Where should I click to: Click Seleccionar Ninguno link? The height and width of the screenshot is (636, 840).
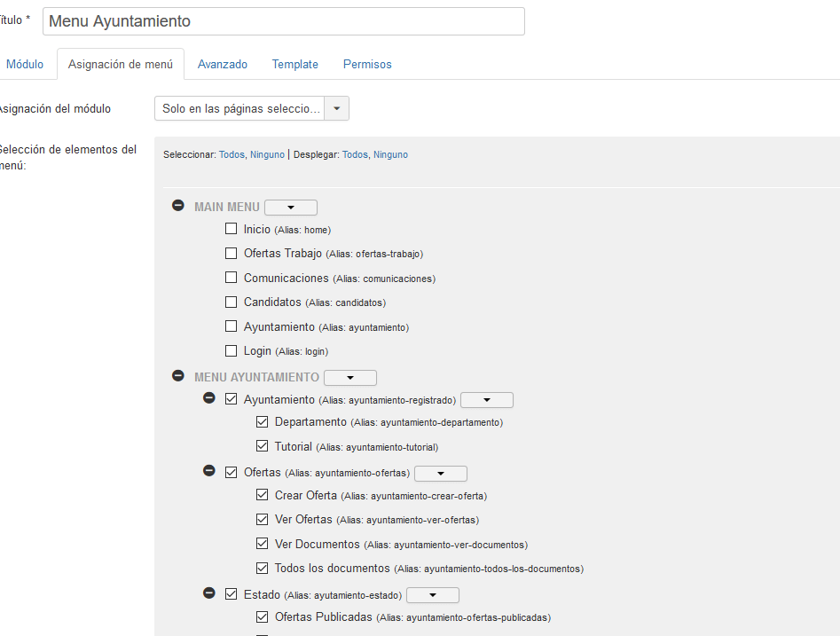coord(267,154)
